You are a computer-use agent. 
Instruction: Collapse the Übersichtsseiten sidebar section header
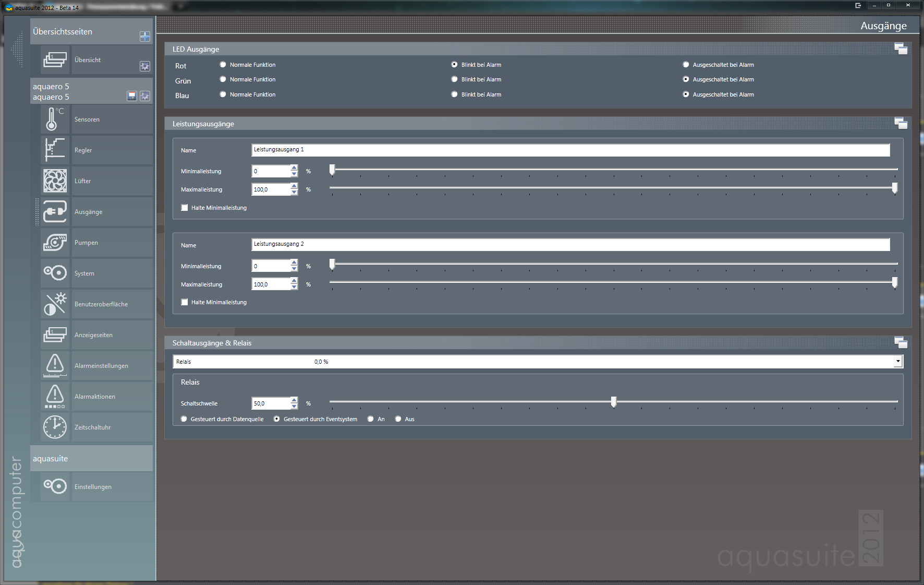(x=91, y=31)
